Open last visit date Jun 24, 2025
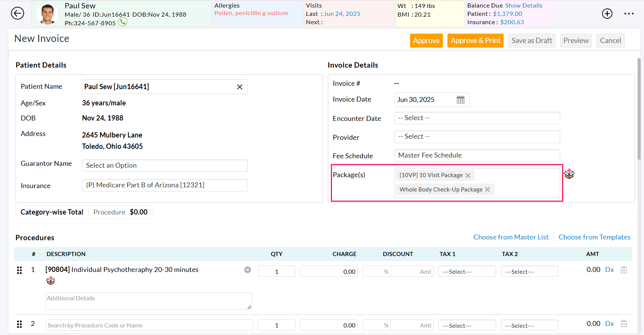The width and height of the screenshot is (644, 335). [342, 14]
